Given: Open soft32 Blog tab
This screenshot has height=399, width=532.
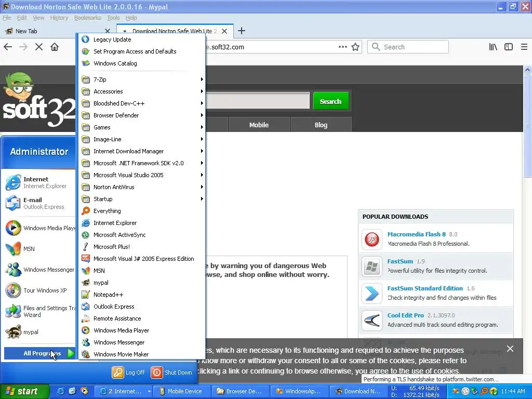Looking at the screenshot, I should click(321, 125).
